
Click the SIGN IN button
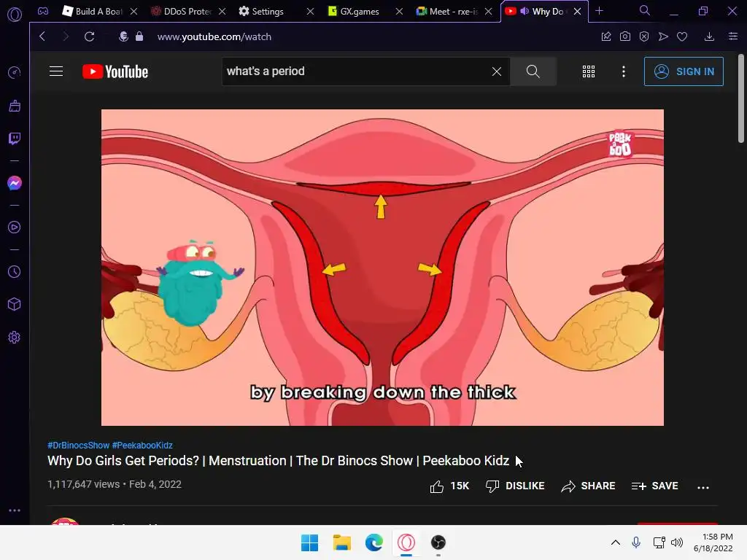[684, 71]
